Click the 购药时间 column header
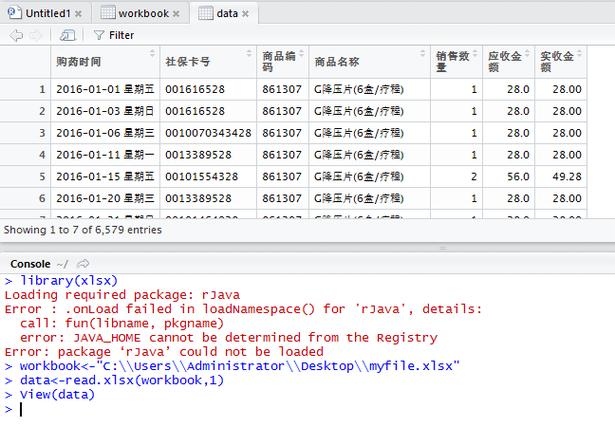This screenshot has width=615, height=427. [x=105, y=62]
